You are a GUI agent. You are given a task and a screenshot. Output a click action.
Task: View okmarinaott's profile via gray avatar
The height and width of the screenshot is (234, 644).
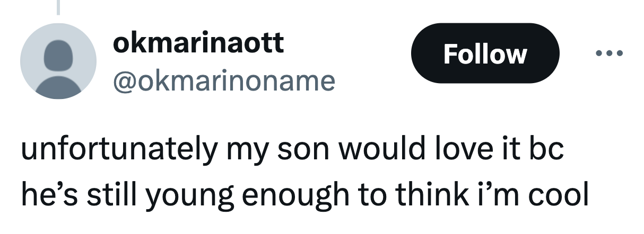[58, 61]
